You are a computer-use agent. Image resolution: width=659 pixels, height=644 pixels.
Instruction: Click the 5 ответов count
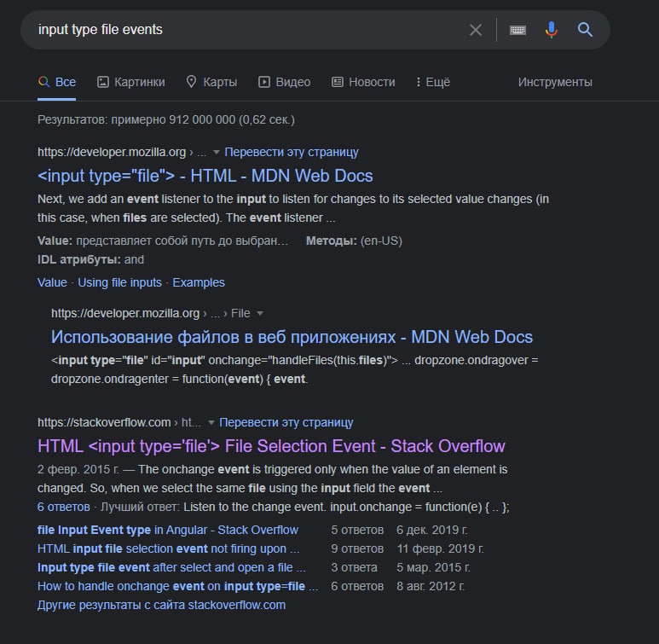[357, 530]
